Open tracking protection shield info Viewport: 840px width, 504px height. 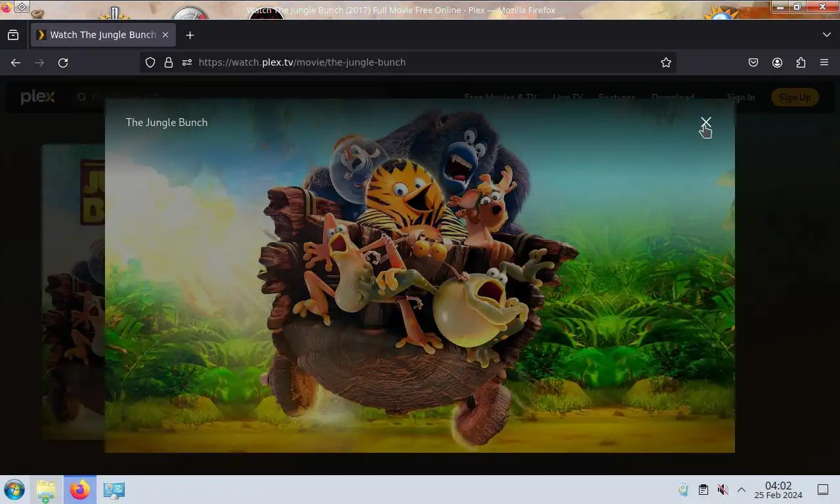150,62
